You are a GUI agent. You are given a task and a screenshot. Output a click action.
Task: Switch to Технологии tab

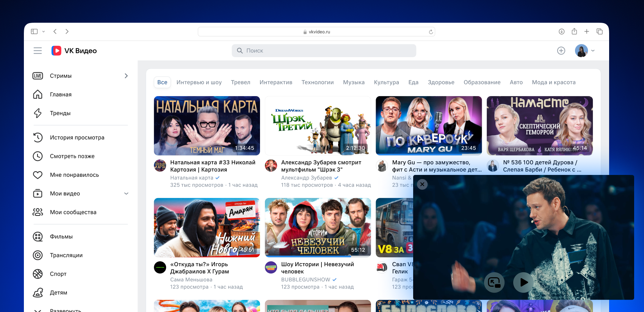pyautogui.click(x=318, y=82)
